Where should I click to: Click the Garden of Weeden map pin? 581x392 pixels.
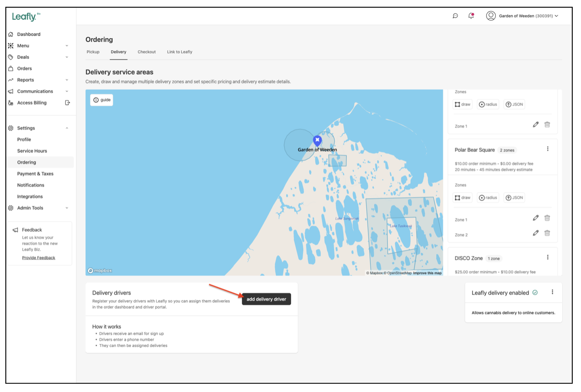tap(317, 141)
